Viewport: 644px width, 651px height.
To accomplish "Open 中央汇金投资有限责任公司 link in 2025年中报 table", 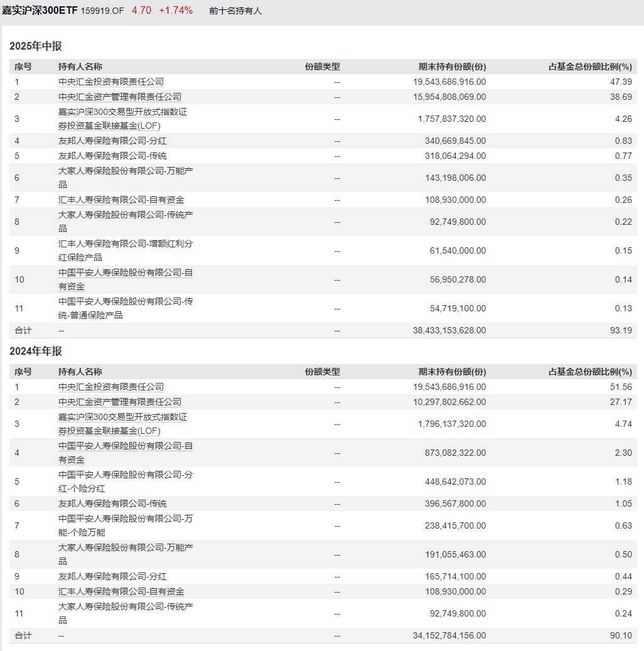I will coord(111,82).
